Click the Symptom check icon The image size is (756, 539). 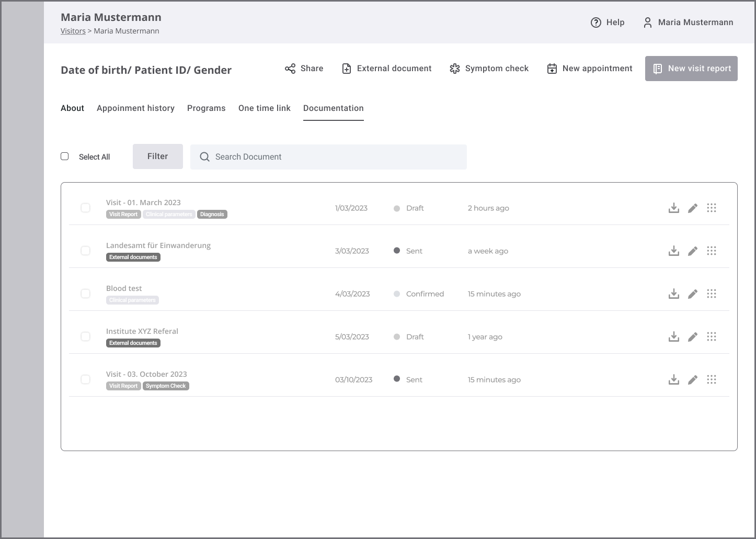coord(455,69)
